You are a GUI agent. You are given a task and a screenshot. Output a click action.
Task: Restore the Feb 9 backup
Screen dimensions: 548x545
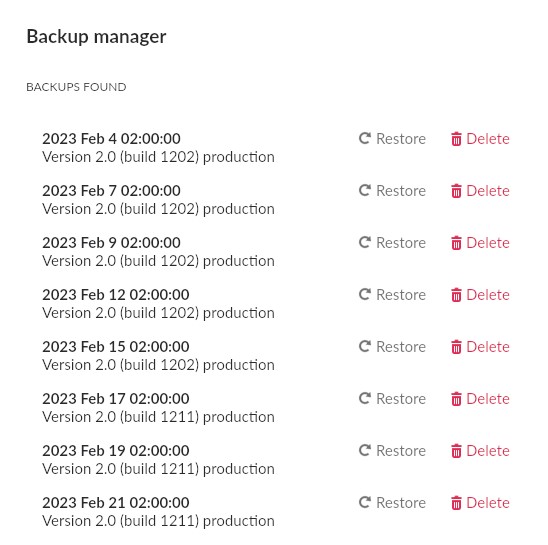(x=392, y=243)
